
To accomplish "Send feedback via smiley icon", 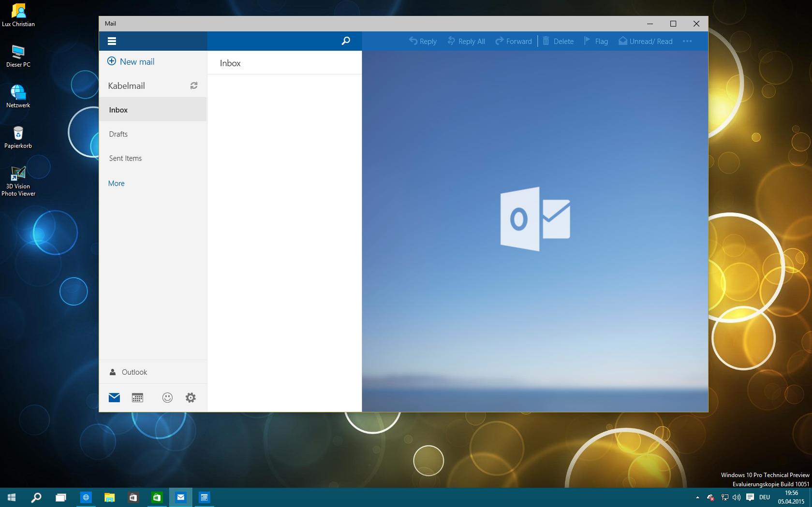I will (x=167, y=397).
